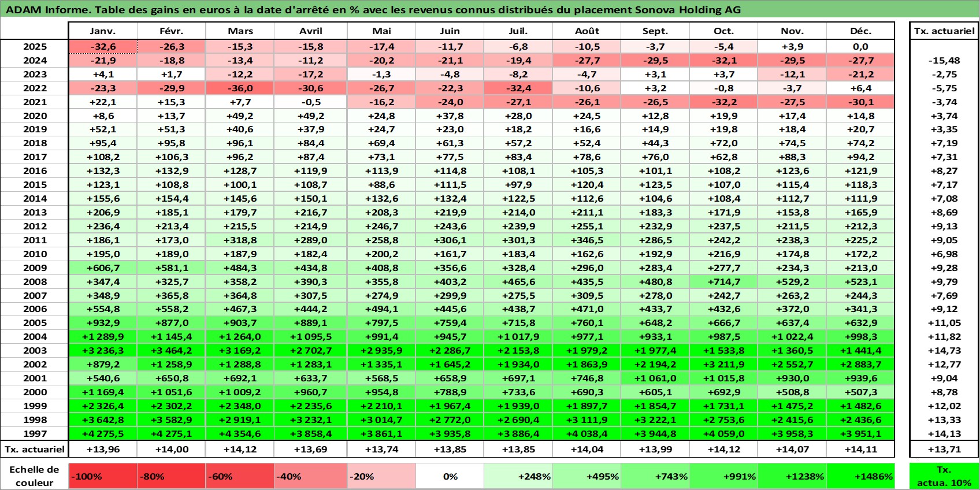The width and height of the screenshot is (980, 490).
Task: Select the -15,48 actuarial rate for 2024
Action: pyautogui.click(x=944, y=61)
